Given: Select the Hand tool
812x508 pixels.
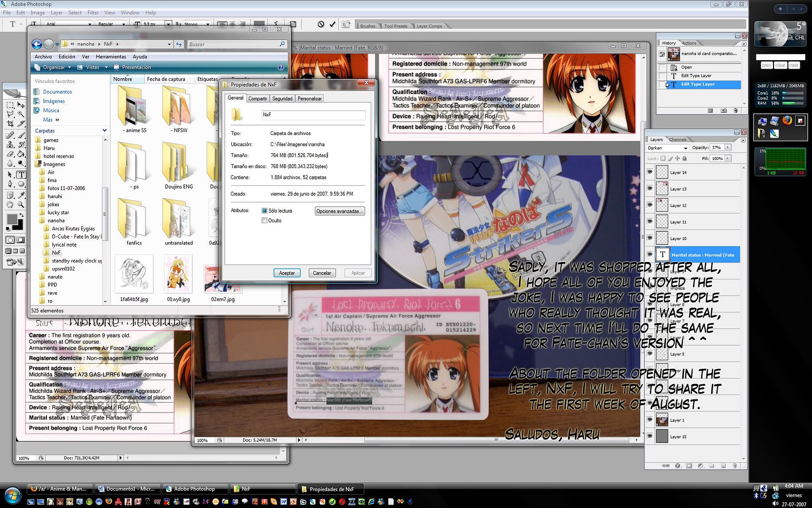Looking at the screenshot, I should [x=10, y=205].
